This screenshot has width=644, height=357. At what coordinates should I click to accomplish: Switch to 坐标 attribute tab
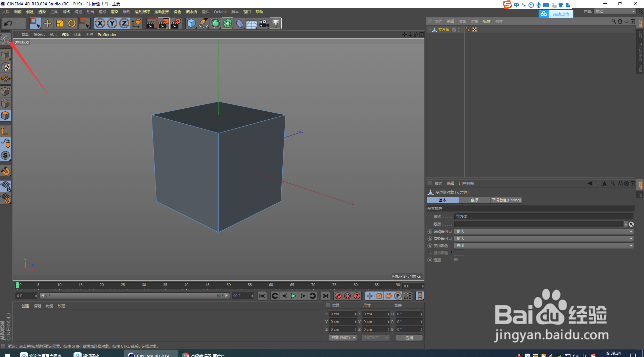[x=474, y=200]
